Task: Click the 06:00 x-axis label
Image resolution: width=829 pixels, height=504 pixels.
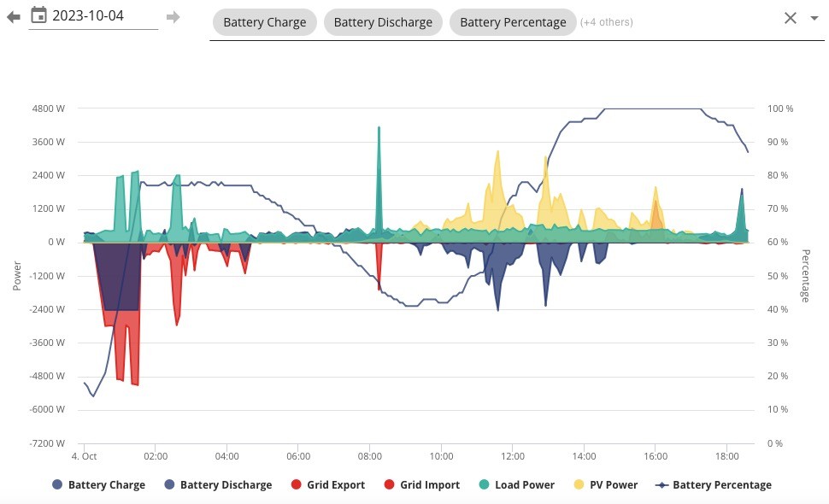Action: click(x=298, y=456)
